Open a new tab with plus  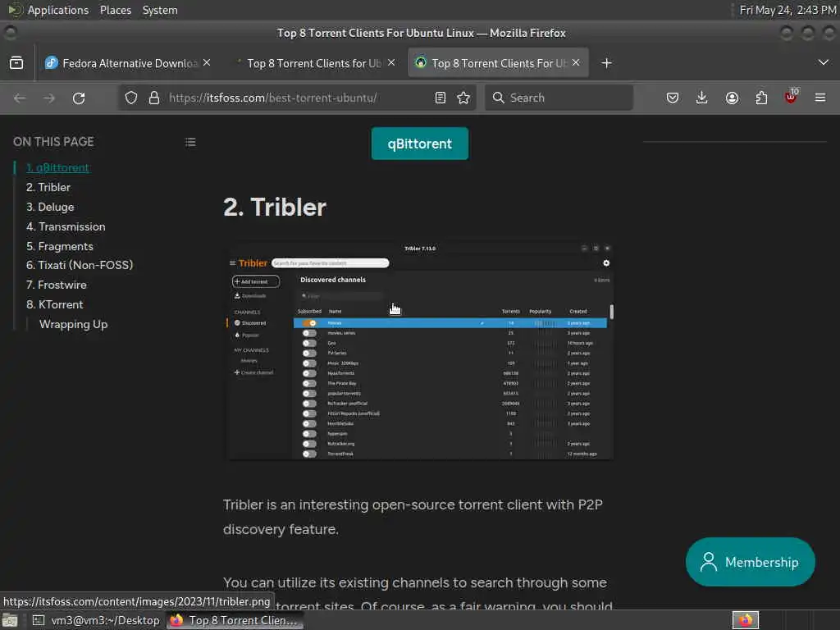coord(606,63)
